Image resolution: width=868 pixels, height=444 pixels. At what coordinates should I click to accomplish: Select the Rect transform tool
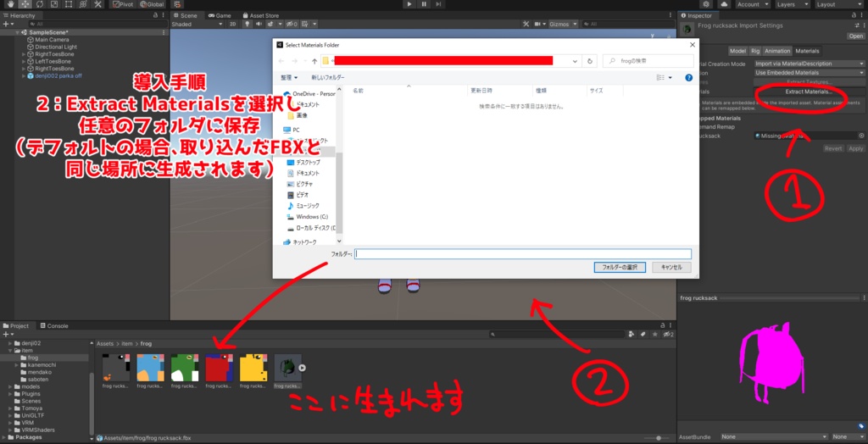(x=68, y=4)
